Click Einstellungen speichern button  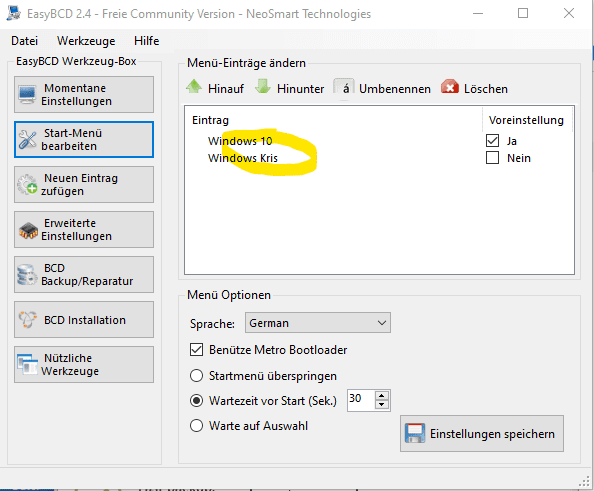coord(482,433)
